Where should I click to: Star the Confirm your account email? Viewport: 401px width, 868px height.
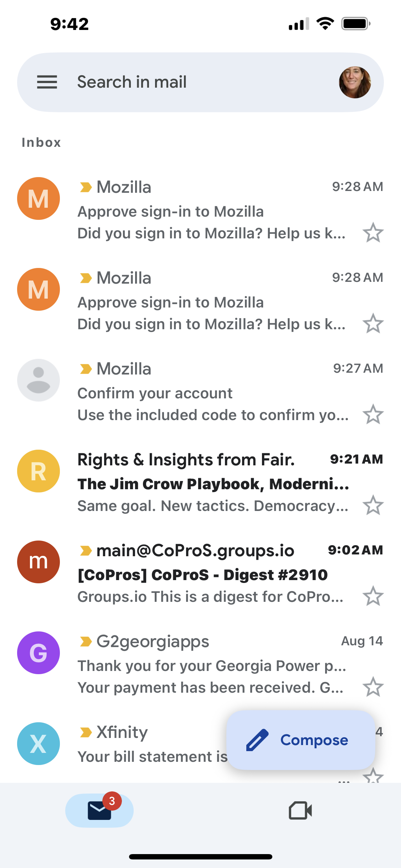coord(373,415)
